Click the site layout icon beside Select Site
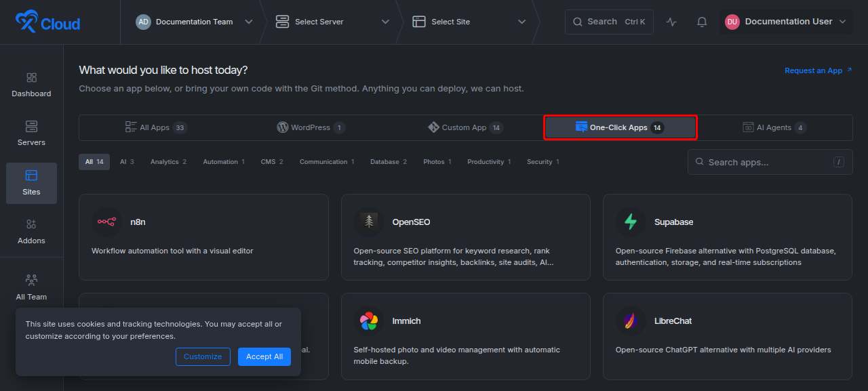This screenshot has width=868, height=391. 419,22
